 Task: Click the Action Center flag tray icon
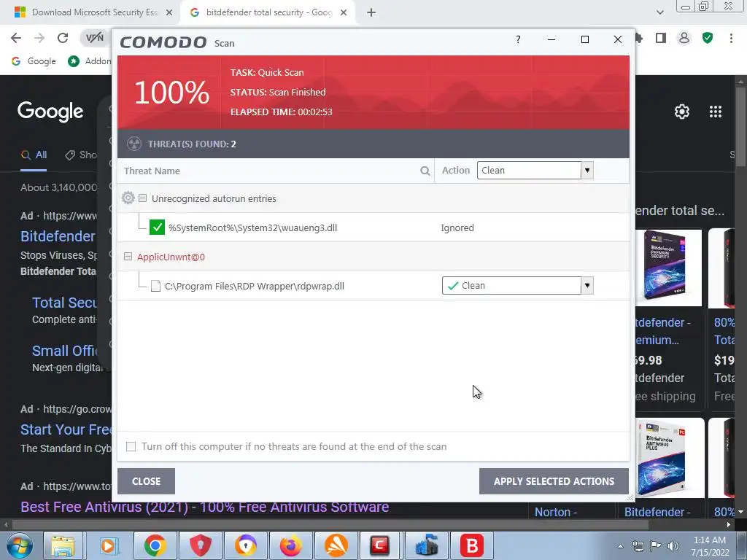[656, 546]
